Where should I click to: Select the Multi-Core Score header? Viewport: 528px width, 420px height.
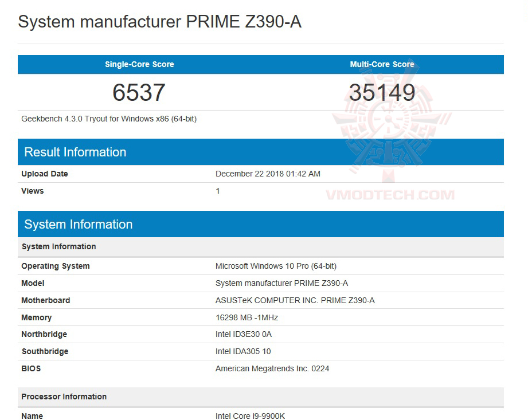click(382, 64)
